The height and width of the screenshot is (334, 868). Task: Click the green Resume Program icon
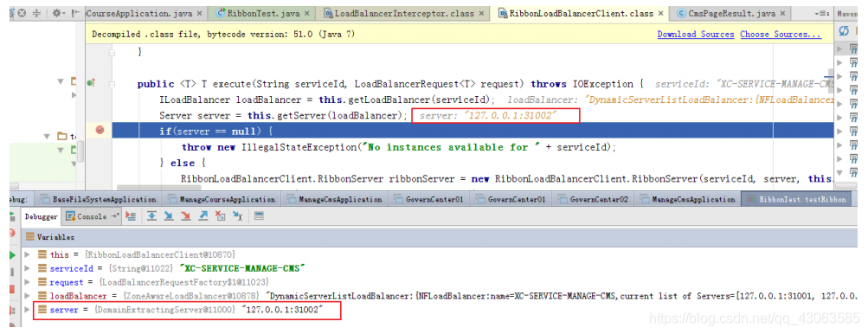tap(11, 254)
